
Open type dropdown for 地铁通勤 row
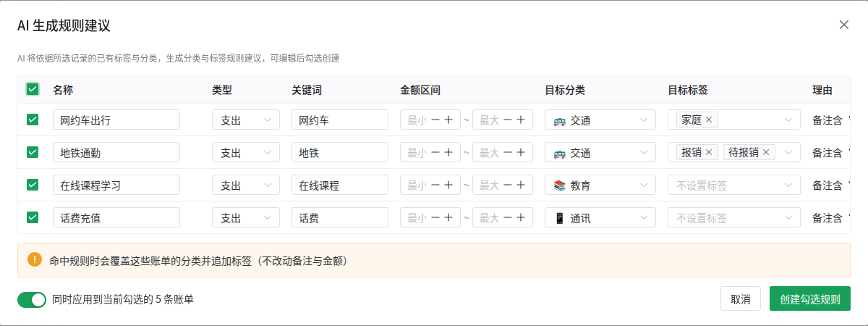tap(246, 152)
